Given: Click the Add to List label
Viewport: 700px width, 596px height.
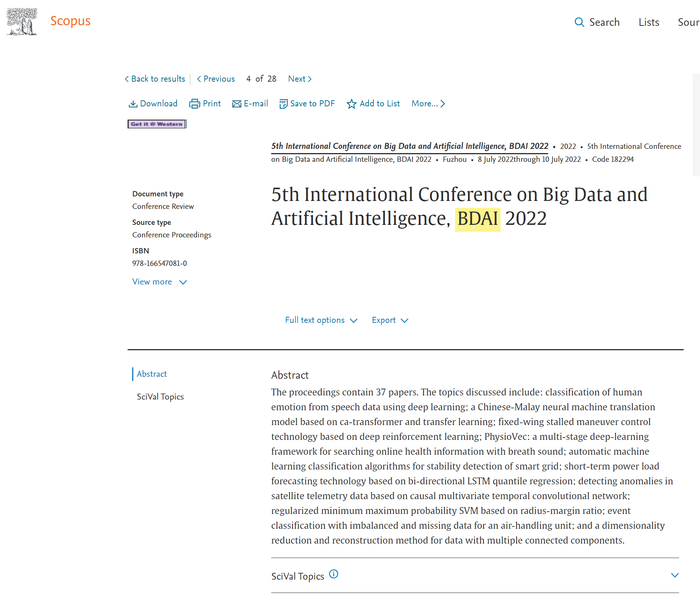Looking at the screenshot, I should coord(380,103).
